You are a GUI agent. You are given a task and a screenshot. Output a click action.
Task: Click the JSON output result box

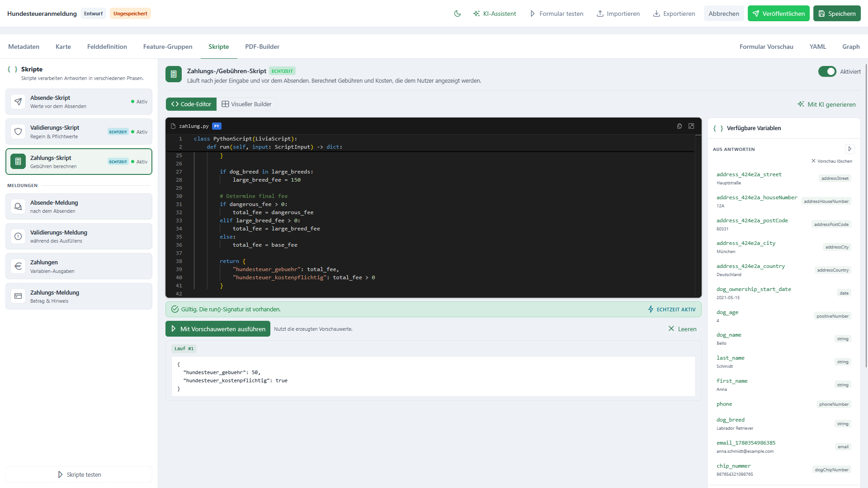coord(434,376)
